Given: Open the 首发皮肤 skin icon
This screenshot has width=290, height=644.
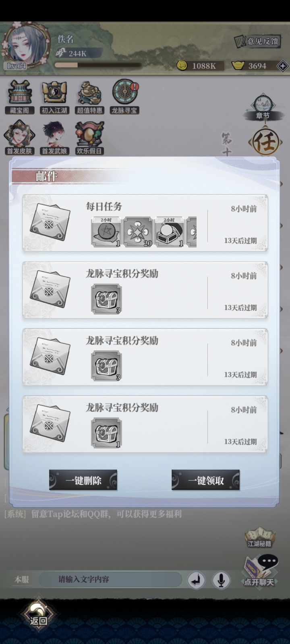Looking at the screenshot, I should [19, 138].
